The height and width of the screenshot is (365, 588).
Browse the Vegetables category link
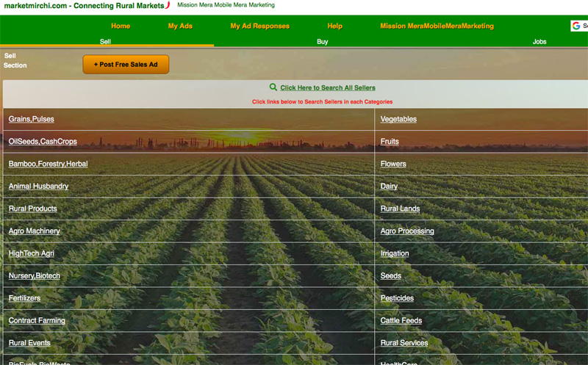[x=398, y=119]
